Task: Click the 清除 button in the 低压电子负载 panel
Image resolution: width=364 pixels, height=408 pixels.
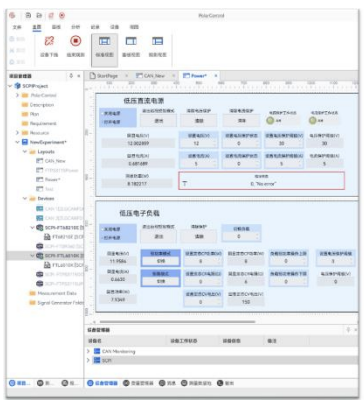Action: point(199,236)
